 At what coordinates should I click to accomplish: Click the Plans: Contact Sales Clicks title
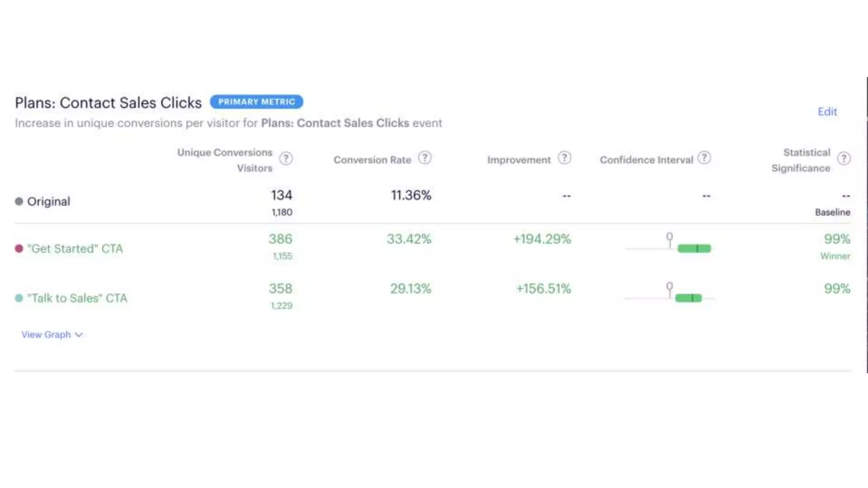point(108,103)
